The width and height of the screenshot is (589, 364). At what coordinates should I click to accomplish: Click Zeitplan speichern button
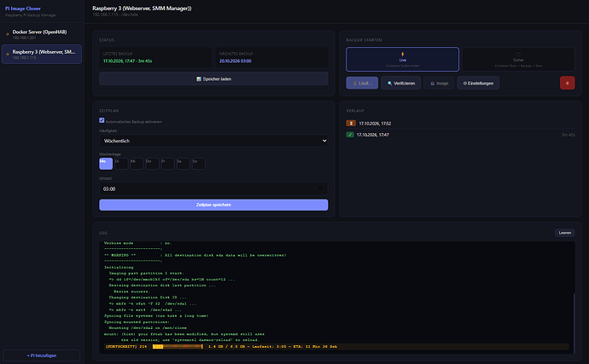click(x=213, y=205)
